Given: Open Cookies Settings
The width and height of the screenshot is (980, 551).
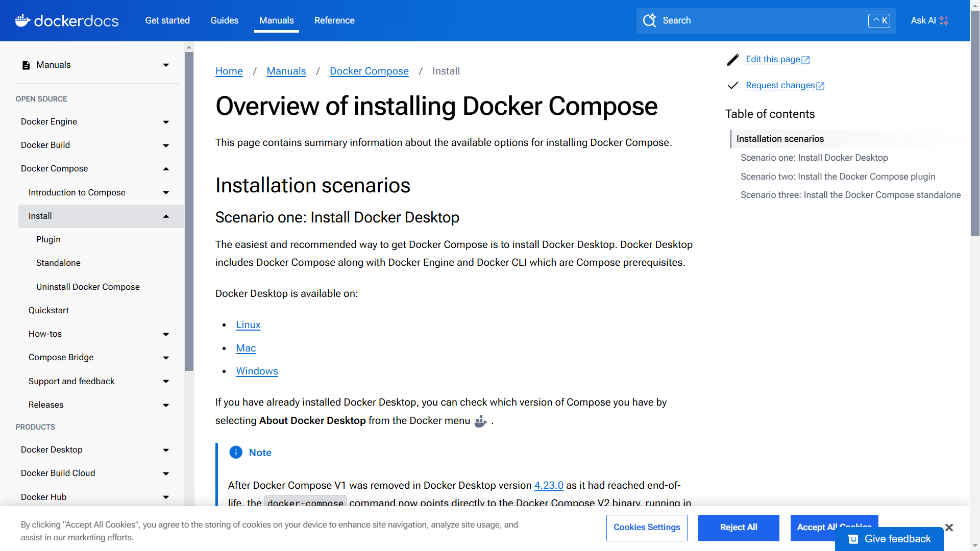Looking at the screenshot, I should tap(647, 528).
